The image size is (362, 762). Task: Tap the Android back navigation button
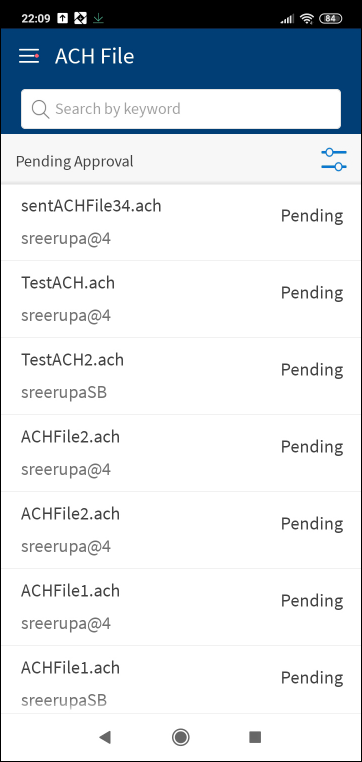(104, 737)
